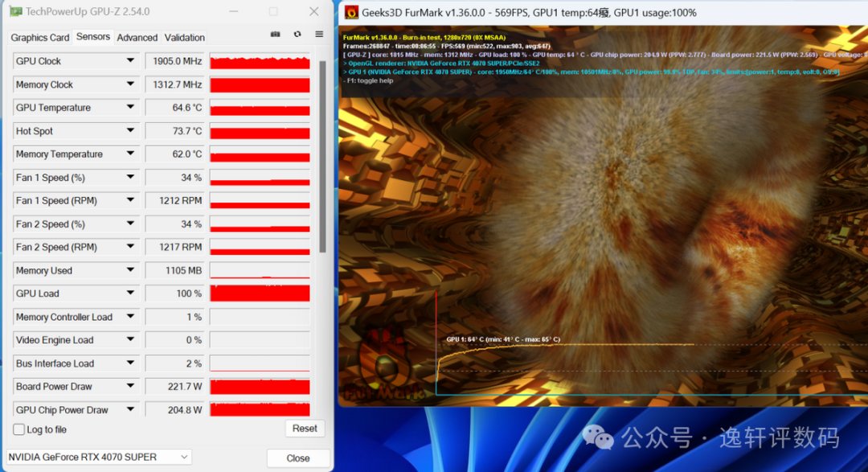Click the GPU Load history graph
The image size is (868, 472).
click(x=260, y=293)
